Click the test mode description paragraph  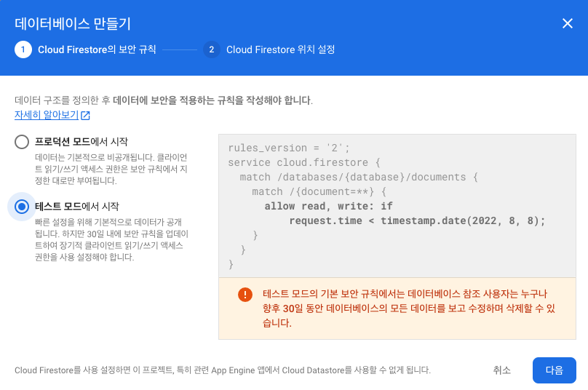click(x=112, y=239)
